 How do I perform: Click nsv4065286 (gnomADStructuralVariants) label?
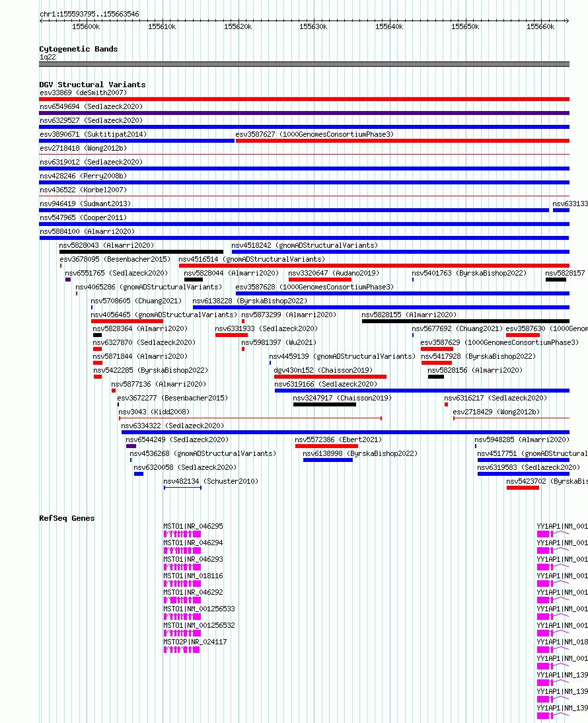[x=149, y=287]
